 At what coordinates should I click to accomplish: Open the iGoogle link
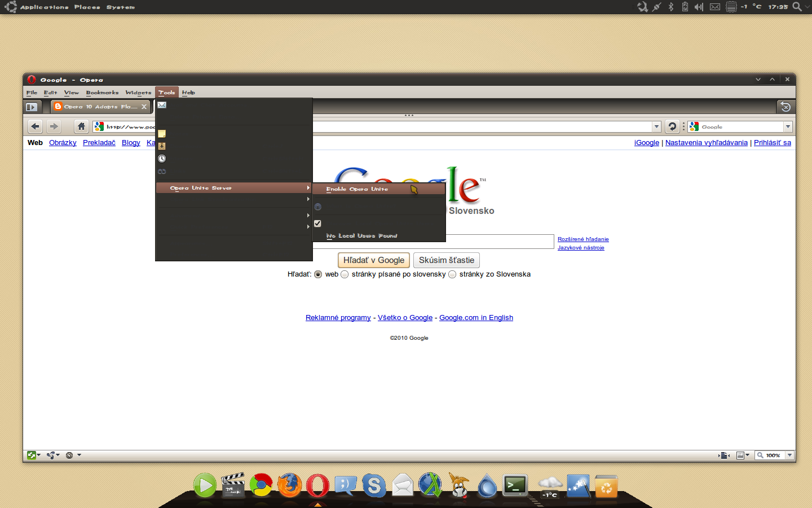[x=647, y=143]
